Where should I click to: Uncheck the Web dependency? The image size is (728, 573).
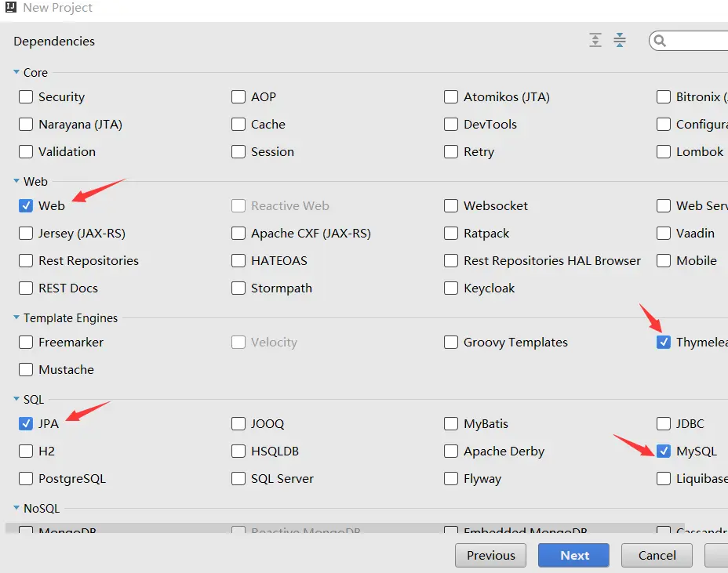pyautogui.click(x=26, y=205)
